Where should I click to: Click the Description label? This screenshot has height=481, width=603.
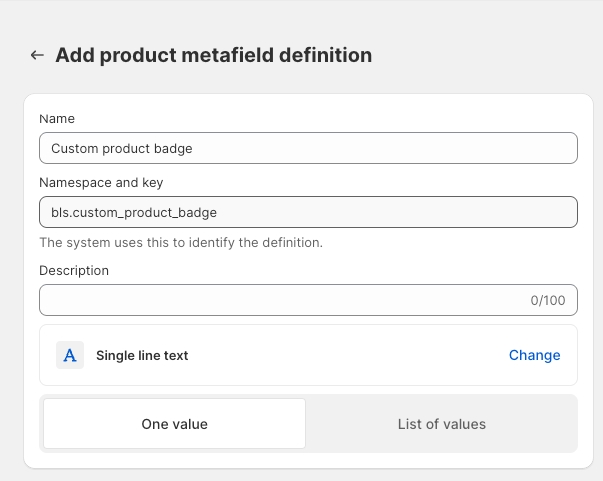coord(74,270)
